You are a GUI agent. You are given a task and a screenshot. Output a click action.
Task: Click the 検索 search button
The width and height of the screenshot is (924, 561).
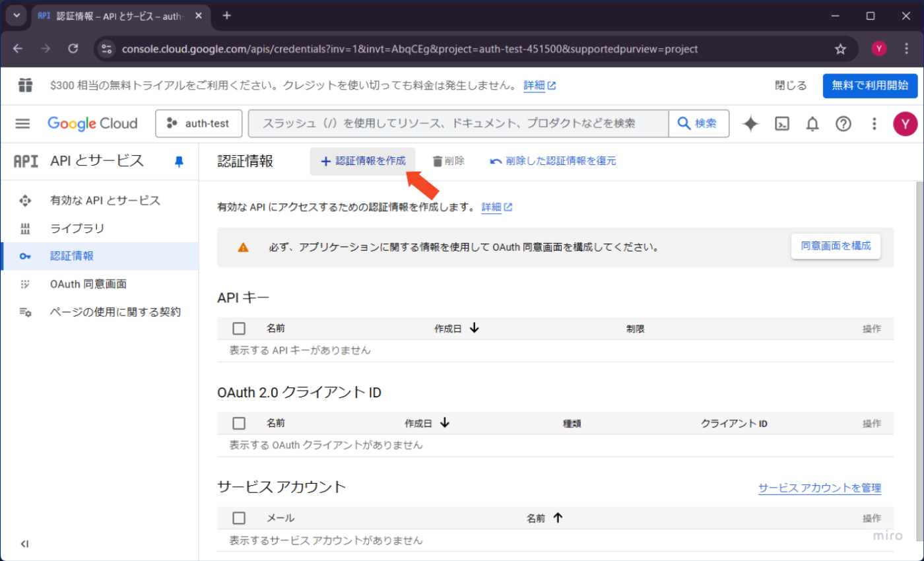(699, 123)
